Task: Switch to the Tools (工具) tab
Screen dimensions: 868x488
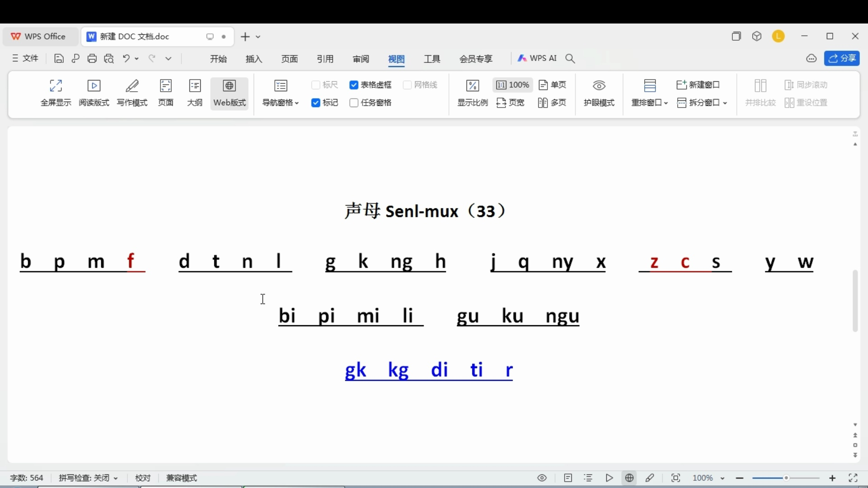Action: [x=432, y=59]
